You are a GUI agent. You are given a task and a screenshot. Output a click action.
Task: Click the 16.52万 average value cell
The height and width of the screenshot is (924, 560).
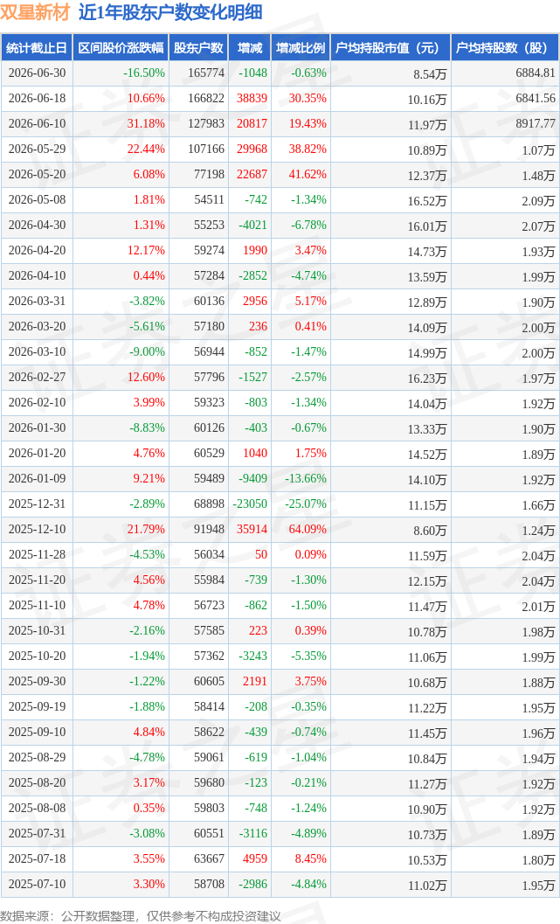coord(427,200)
